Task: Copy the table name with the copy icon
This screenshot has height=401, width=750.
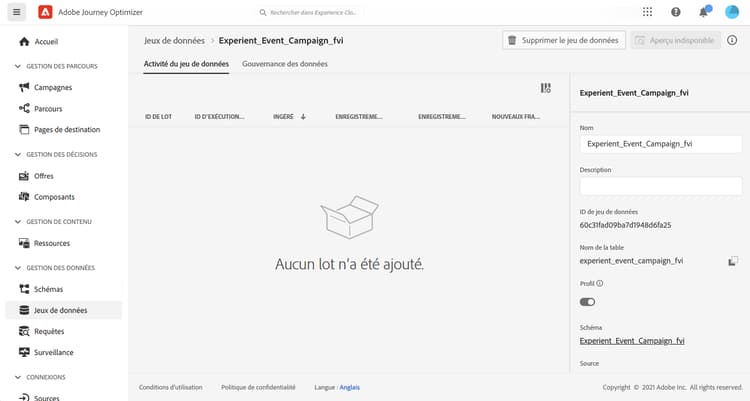Action: pos(733,261)
